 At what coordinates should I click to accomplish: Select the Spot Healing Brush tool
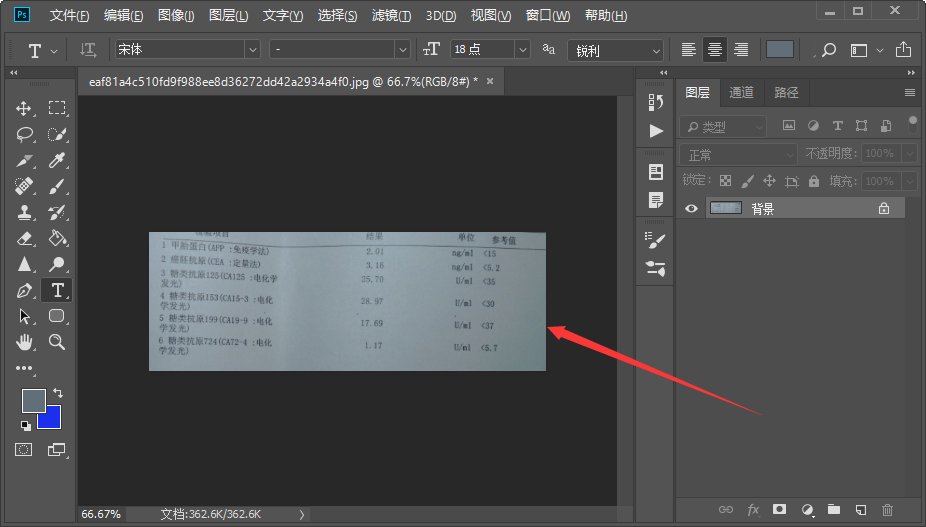click(24, 186)
